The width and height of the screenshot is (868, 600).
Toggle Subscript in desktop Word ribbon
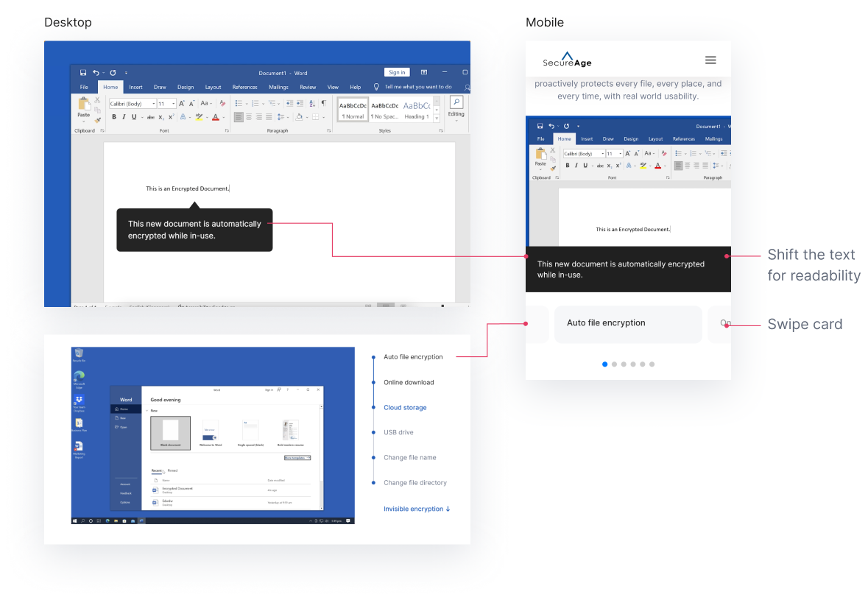click(161, 117)
